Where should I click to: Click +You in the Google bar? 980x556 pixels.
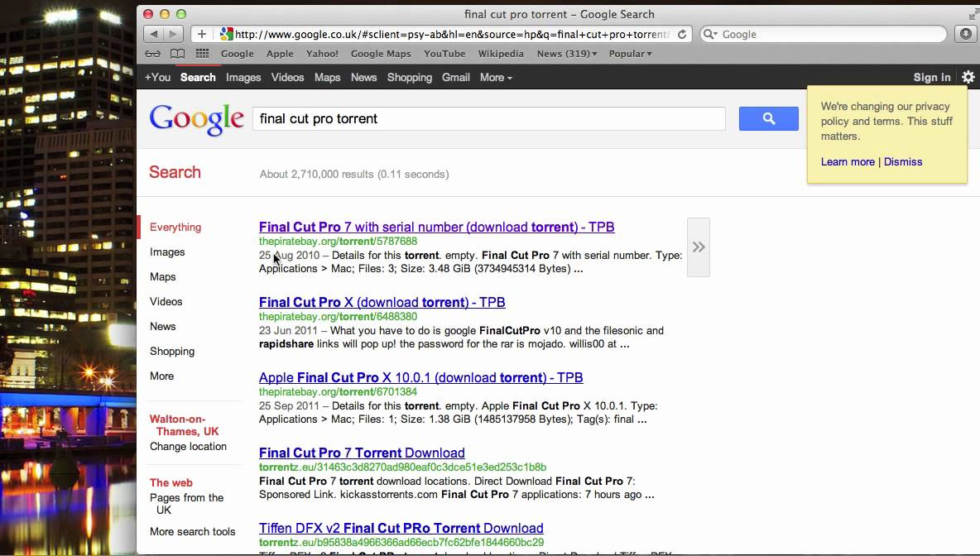click(157, 78)
